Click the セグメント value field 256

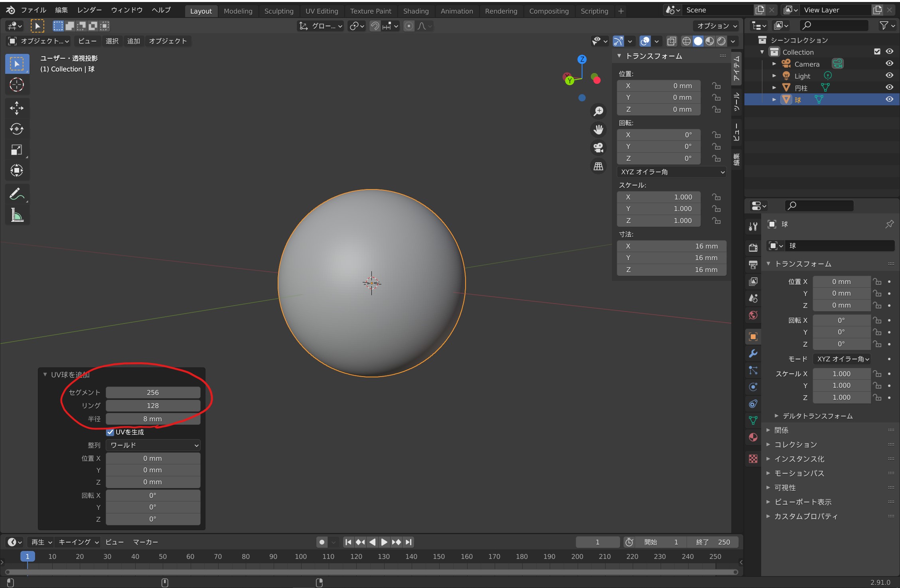tap(153, 393)
